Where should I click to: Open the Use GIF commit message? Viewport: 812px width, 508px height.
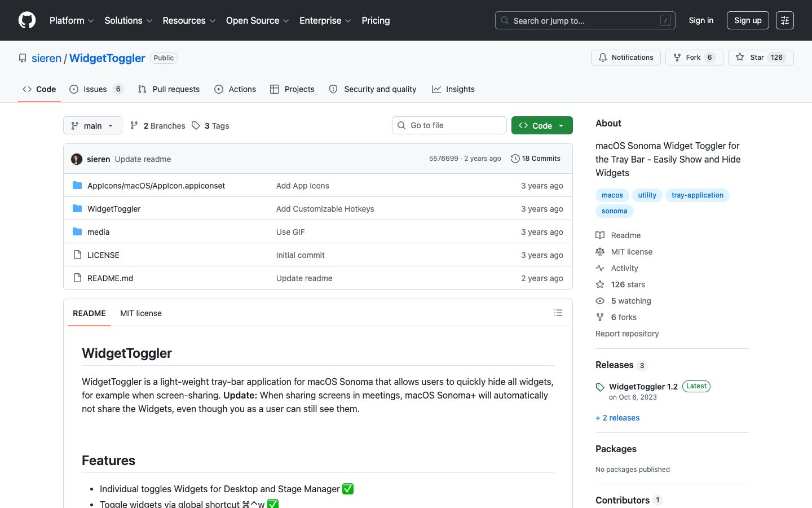290,232
